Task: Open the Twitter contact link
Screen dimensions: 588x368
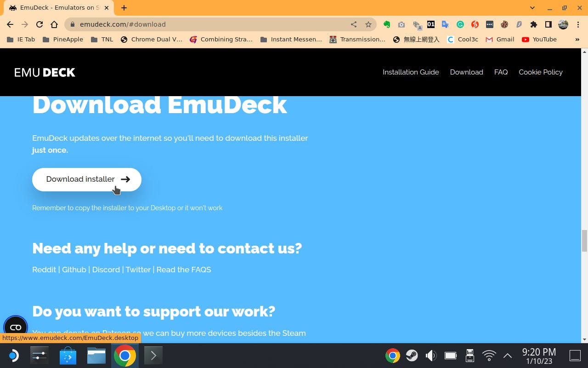Action: tap(138, 270)
